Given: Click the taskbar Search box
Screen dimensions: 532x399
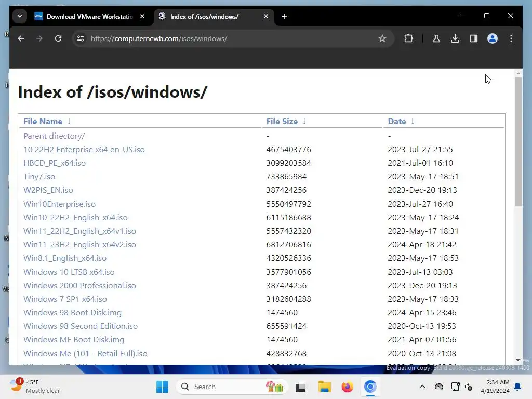Looking at the screenshot, I should pyautogui.click(x=232, y=387).
